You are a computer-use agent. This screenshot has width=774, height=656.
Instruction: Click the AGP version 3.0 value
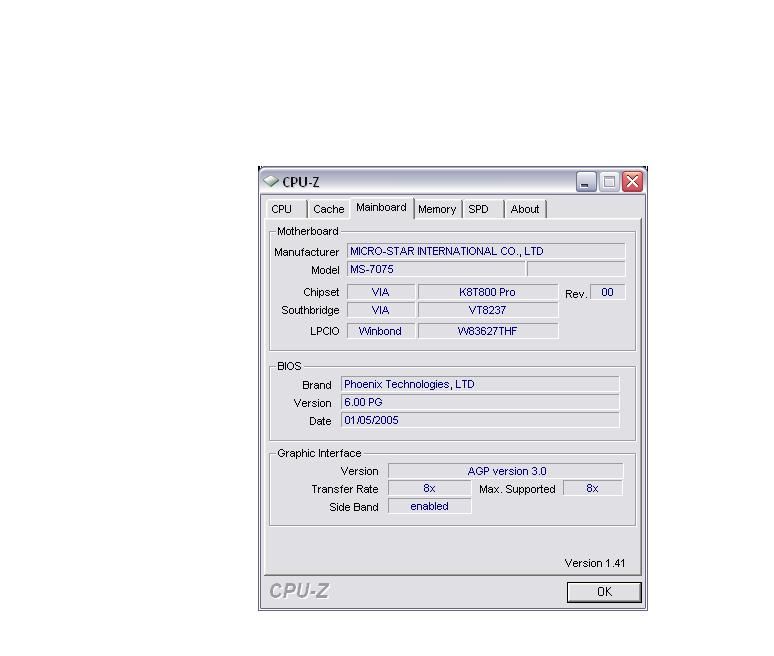[505, 471]
